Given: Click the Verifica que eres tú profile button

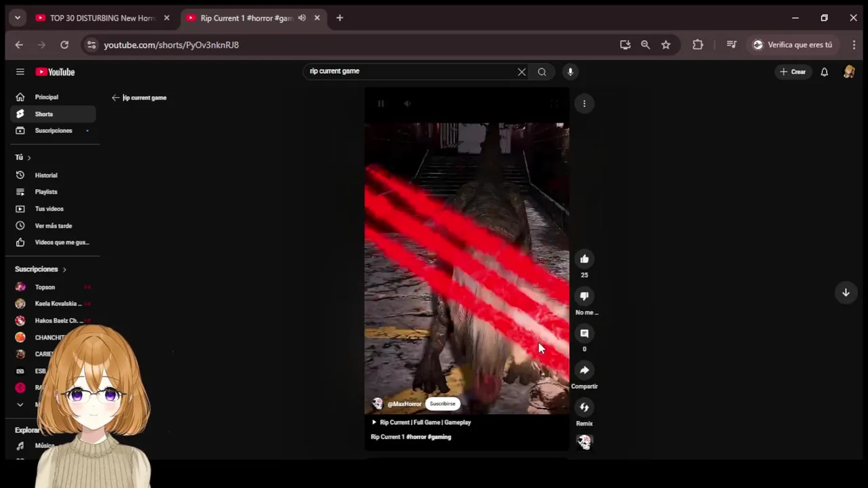Looking at the screenshot, I should (793, 45).
